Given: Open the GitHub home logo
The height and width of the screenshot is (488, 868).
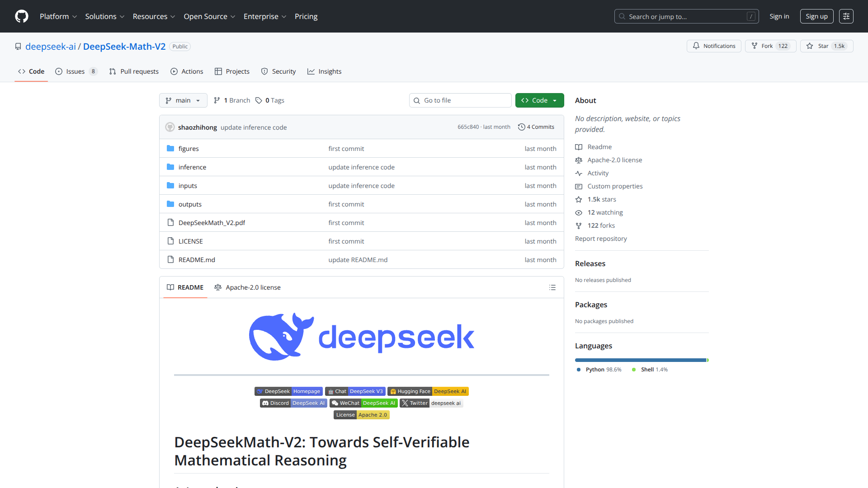Looking at the screenshot, I should 21,16.
